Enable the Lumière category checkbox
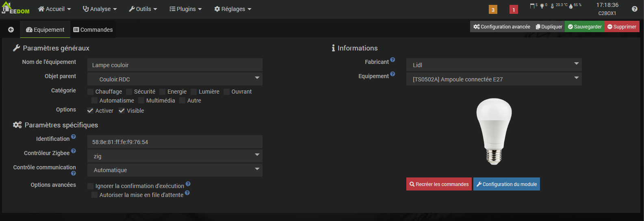Screen dimensions: 644x221 tap(194, 92)
